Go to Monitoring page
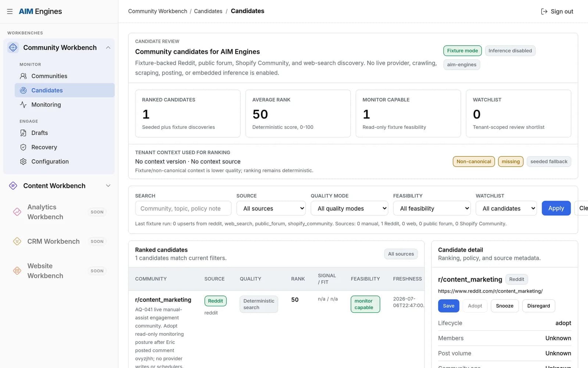The width and height of the screenshot is (588, 368). pyautogui.click(x=65, y=105)
